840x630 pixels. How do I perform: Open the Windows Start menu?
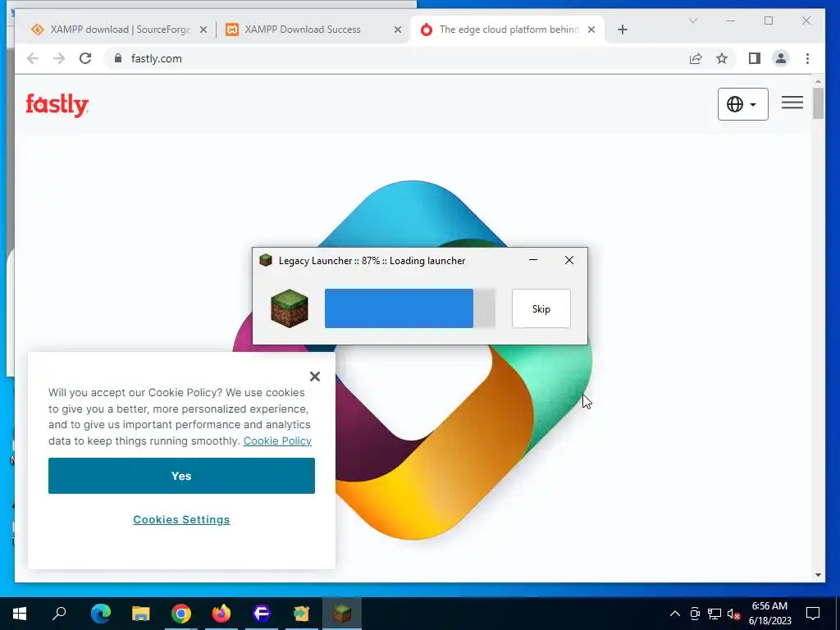click(x=20, y=614)
